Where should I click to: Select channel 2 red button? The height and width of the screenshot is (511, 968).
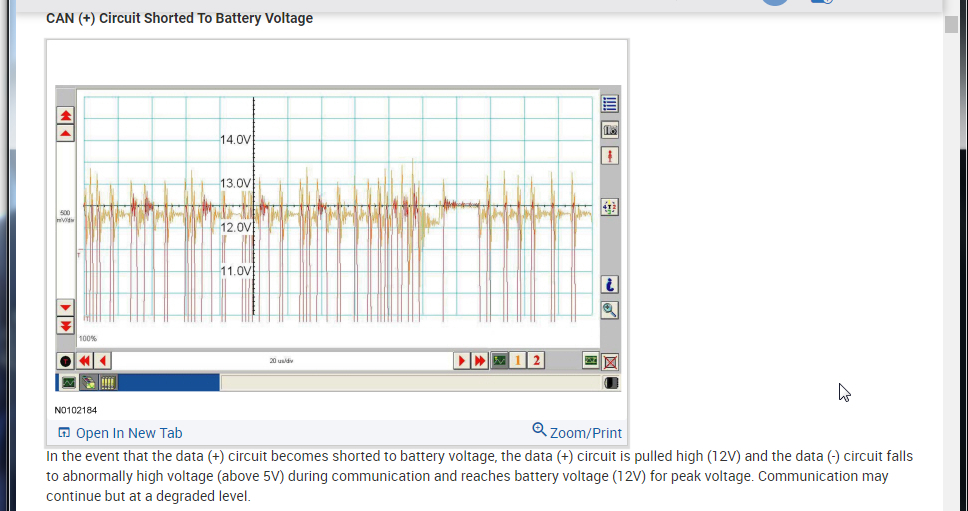tap(536, 360)
